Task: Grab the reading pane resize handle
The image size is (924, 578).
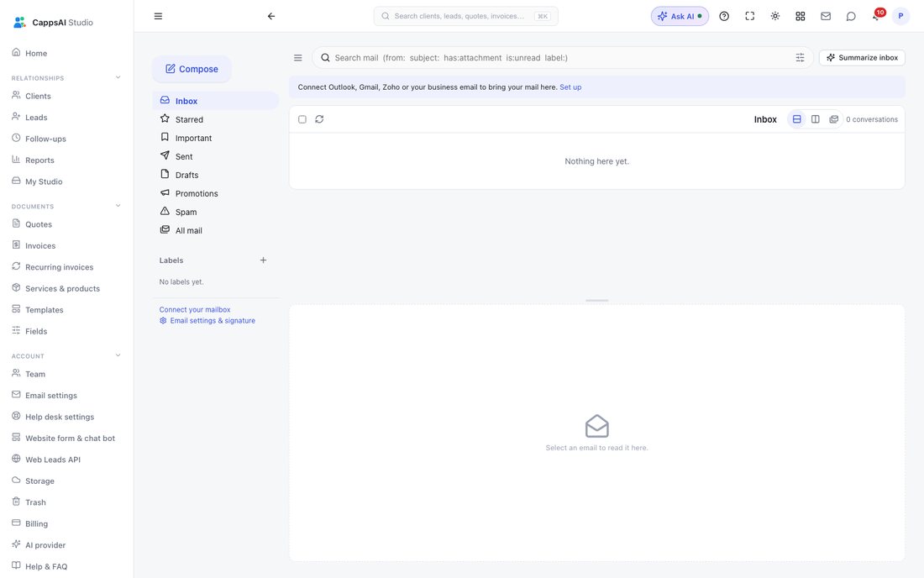Action: 597,301
